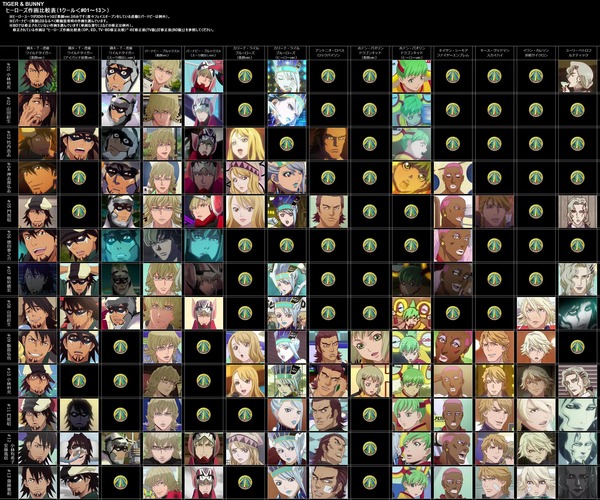Open the row #12 Karina unmasked thumbnail
This screenshot has height=500, width=600.
pyautogui.click(x=245, y=448)
